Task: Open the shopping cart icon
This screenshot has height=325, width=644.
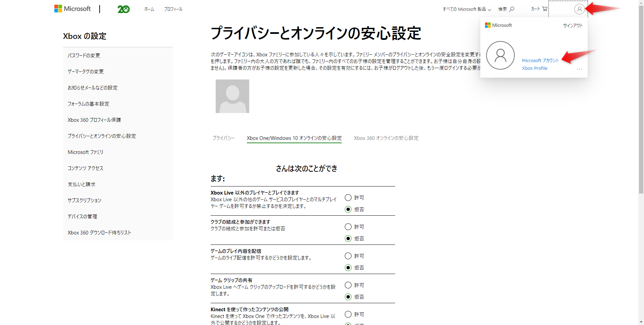Action: click(x=545, y=9)
